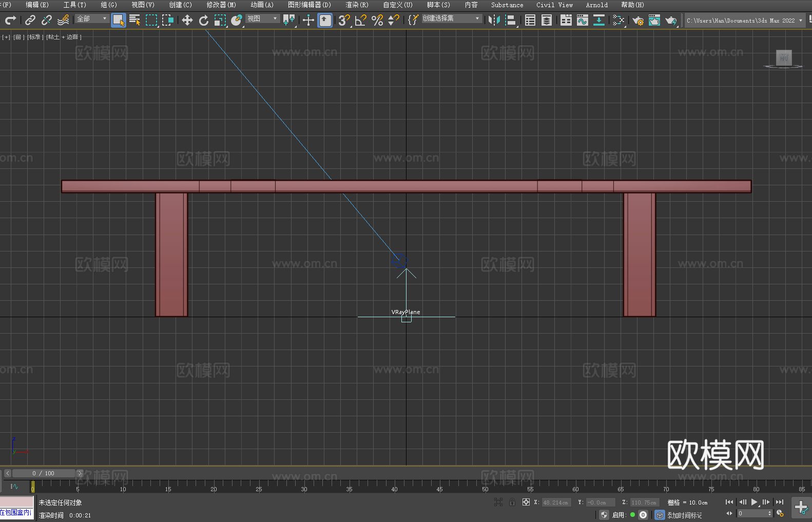
Task: Activate the Select Object tool
Action: (119, 20)
